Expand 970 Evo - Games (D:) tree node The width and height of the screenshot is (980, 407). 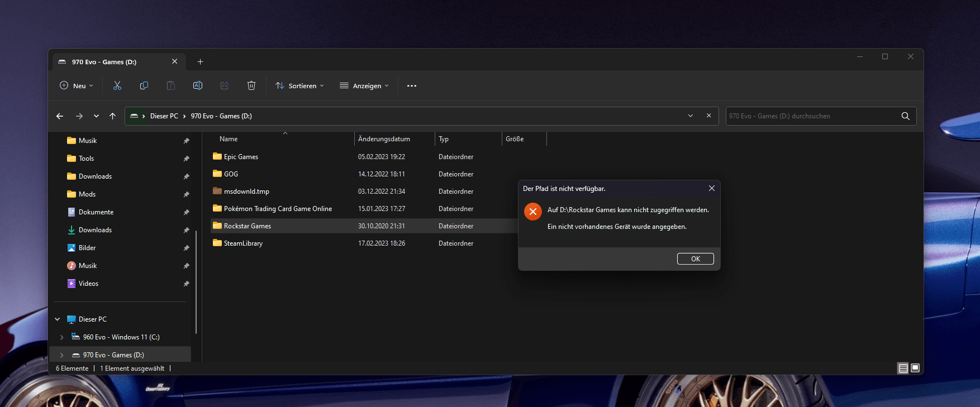point(61,355)
